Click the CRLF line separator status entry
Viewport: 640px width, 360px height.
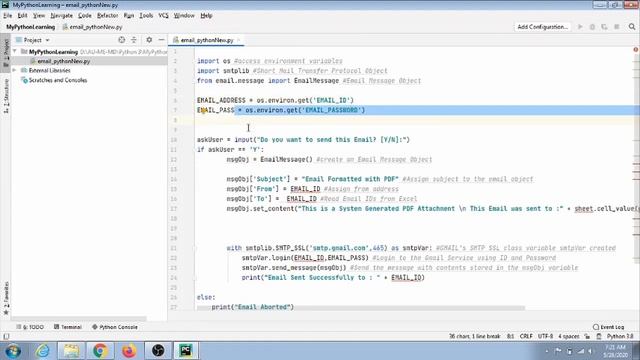(526, 337)
